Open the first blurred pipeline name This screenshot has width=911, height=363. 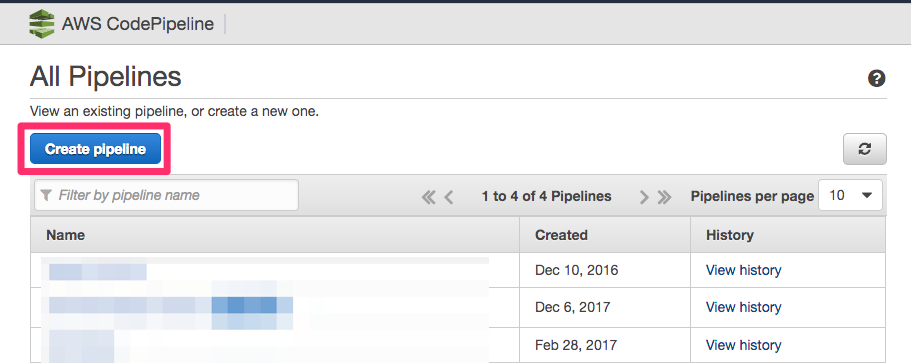tap(98, 271)
